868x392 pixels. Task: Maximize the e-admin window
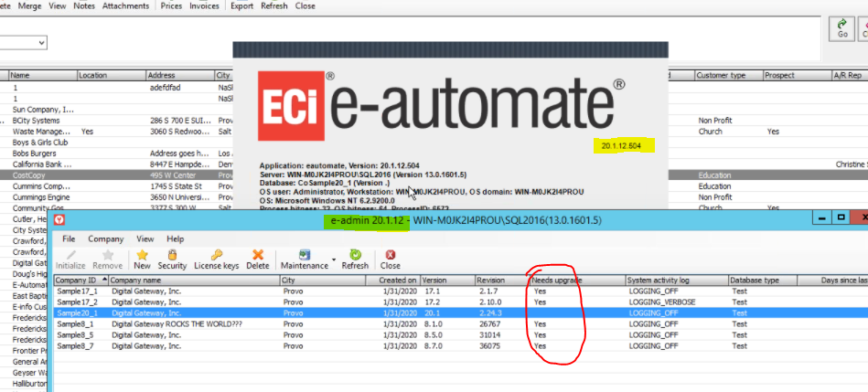coord(841,217)
